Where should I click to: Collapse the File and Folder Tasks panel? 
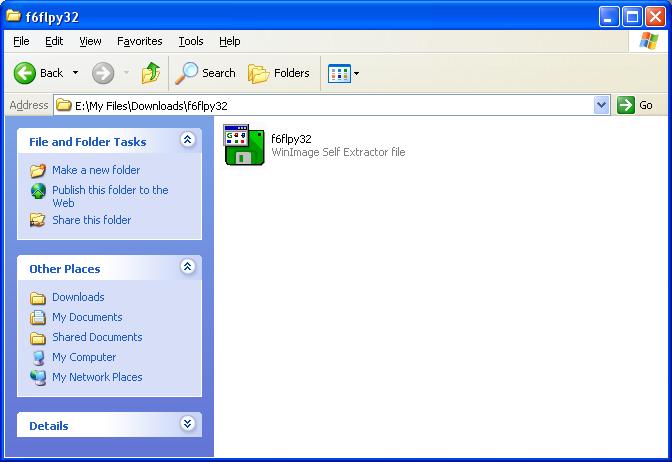187,141
